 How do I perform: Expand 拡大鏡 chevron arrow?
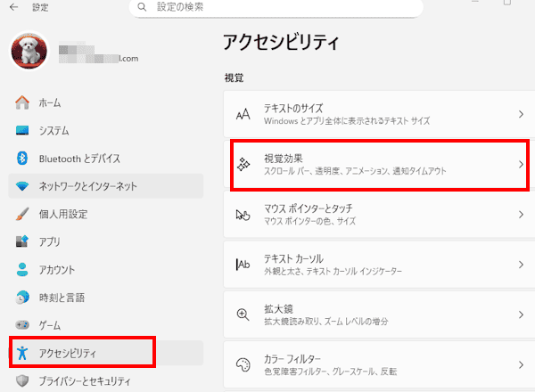[x=521, y=314]
